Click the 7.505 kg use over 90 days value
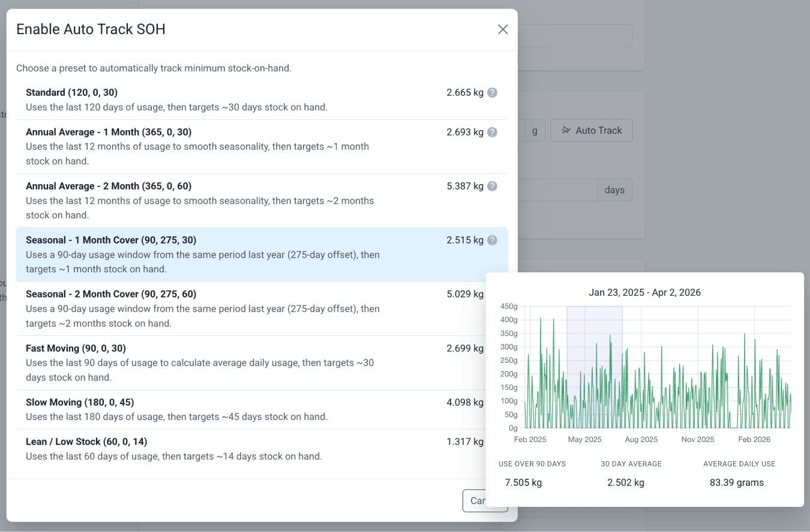Screen dimensions: 810x532 tap(523, 482)
